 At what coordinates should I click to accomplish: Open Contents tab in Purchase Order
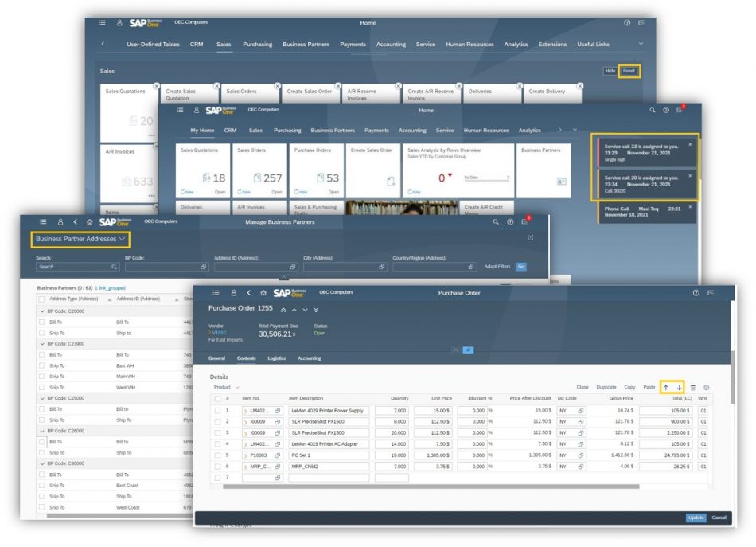point(247,358)
